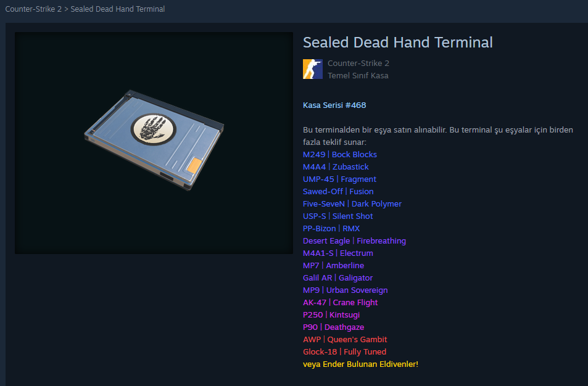This screenshot has height=386, width=588.
Task: Open the M249 | Bock Blocks entry
Action: coord(340,154)
